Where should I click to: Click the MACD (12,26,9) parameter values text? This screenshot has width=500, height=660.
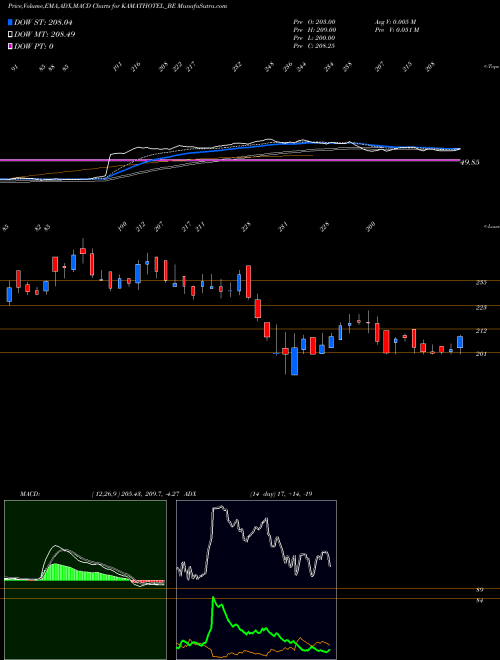[x=136, y=494]
